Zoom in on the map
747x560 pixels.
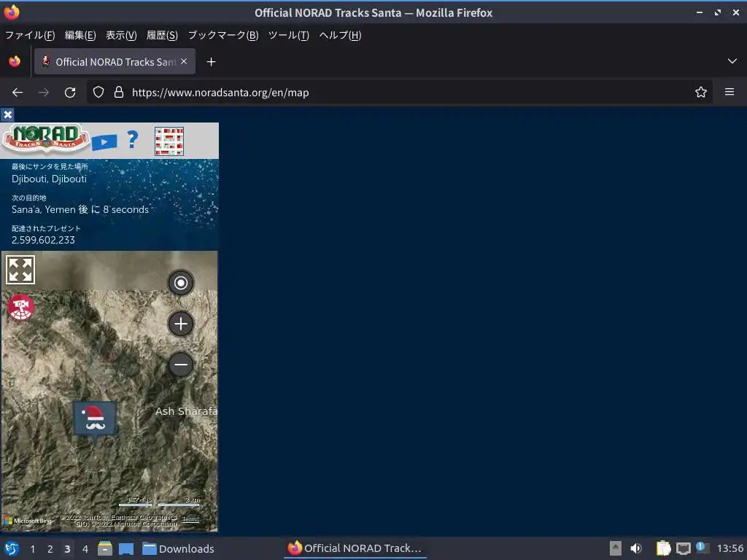tap(181, 324)
